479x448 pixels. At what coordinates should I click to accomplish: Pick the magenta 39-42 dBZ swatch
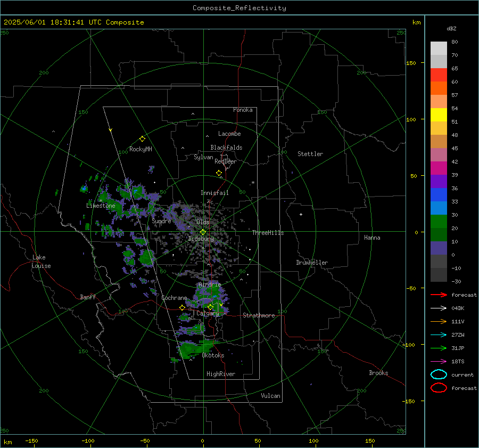[439, 168]
